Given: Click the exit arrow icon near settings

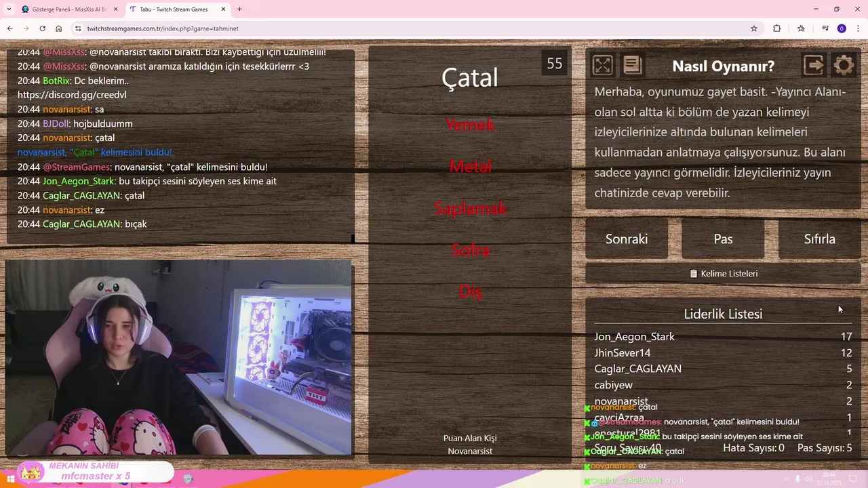Looking at the screenshot, I should tap(814, 65).
